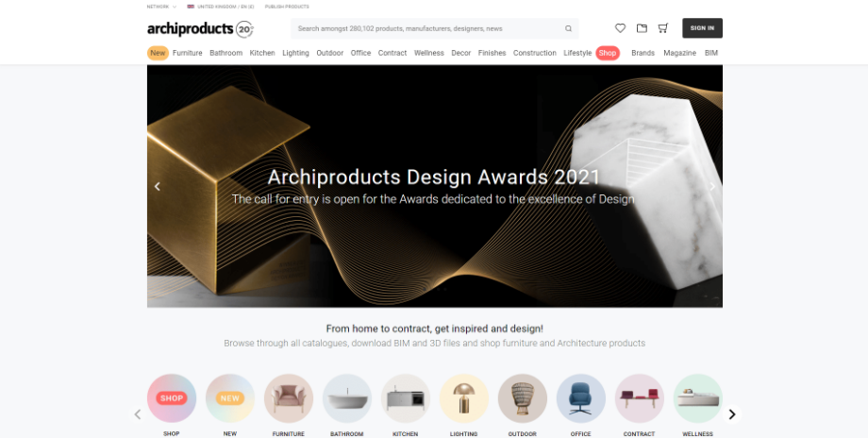
Task: Show next categories with right chevron
Action: coord(732,414)
